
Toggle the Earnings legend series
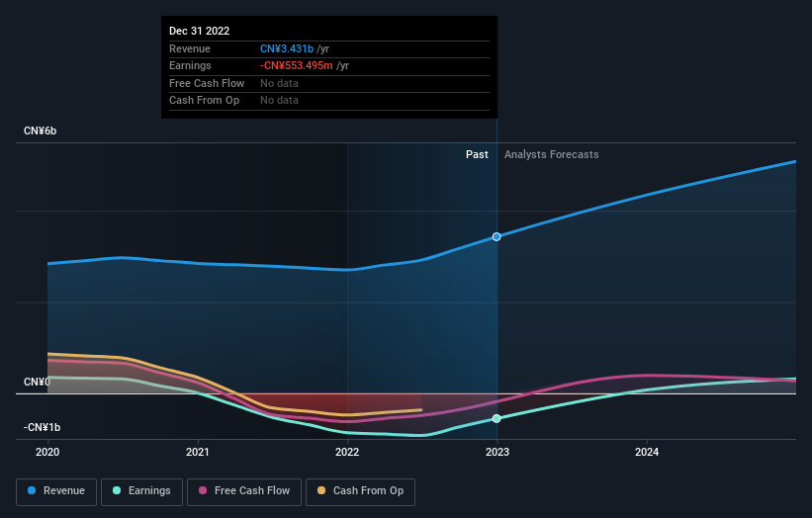(x=141, y=491)
